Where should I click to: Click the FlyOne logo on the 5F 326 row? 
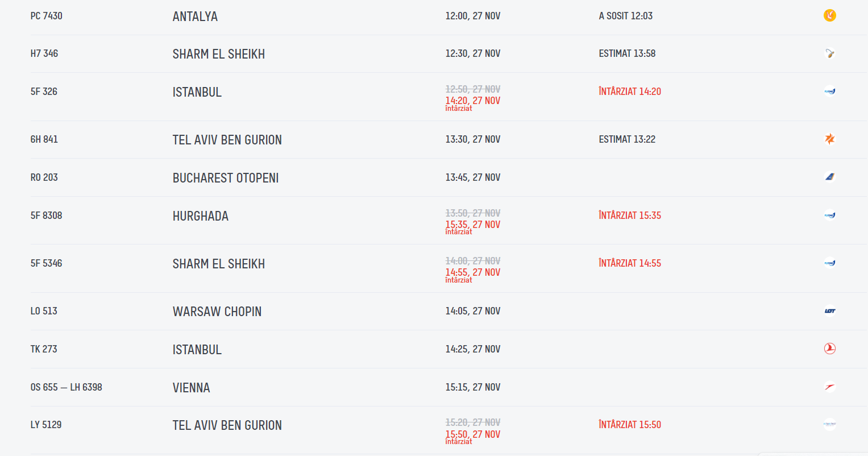tap(830, 92)
